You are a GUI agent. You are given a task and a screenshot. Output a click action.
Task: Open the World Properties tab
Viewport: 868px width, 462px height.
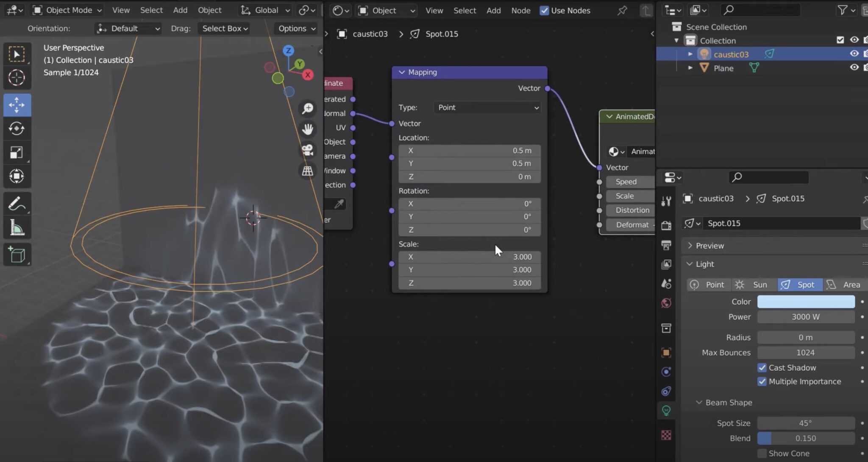point(666,303)
